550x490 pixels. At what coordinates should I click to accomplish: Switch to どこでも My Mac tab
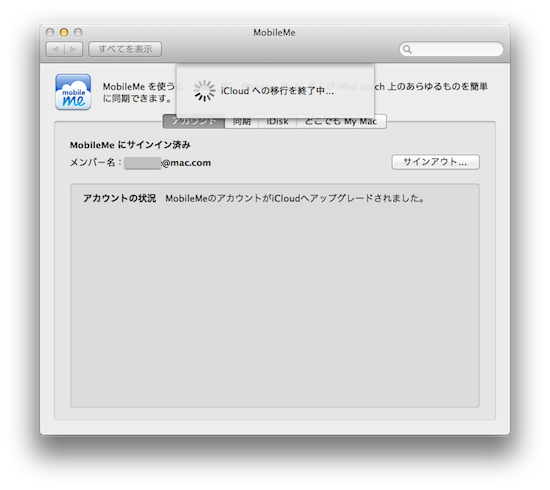click(x=341, y=122)
